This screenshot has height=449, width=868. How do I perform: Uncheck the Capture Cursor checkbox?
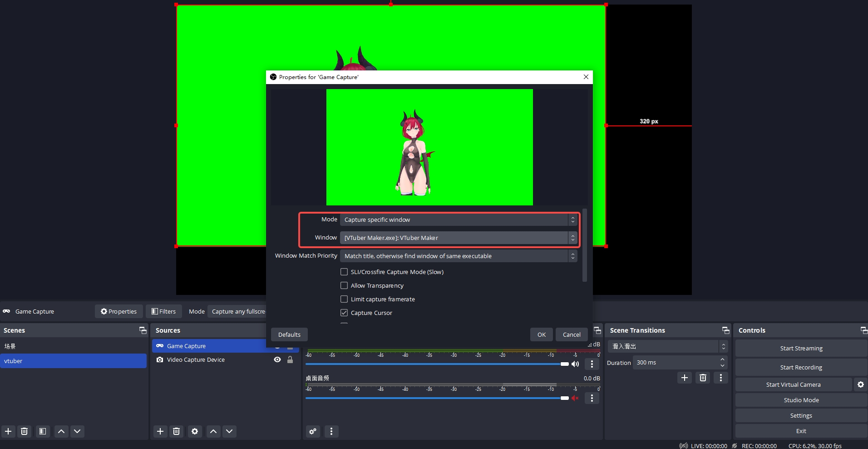tap(344, 313)
